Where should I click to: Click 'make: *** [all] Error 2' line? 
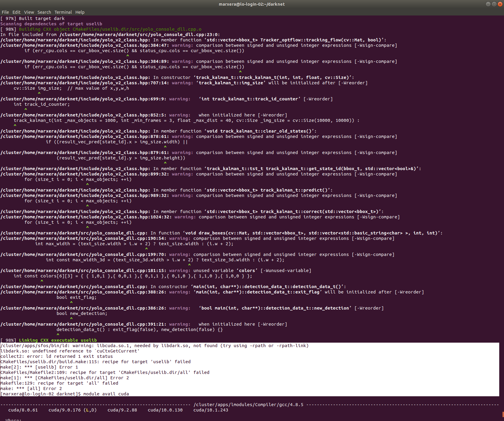coord(31,389)
